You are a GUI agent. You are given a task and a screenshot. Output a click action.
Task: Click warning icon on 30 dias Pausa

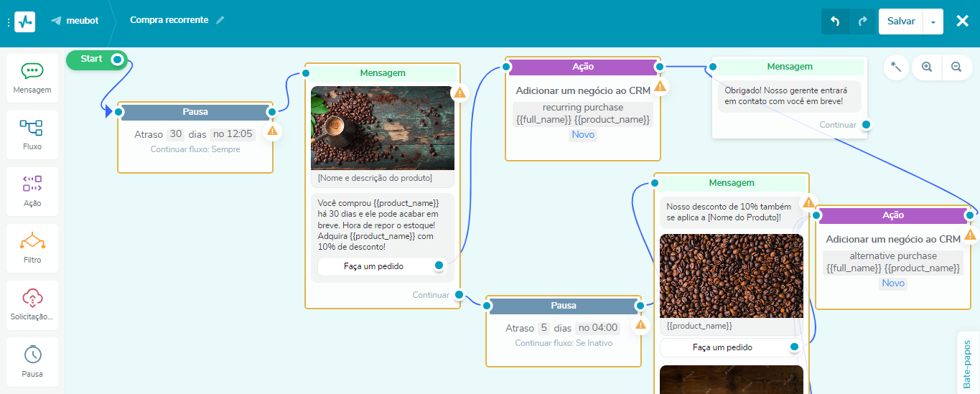(272, 131)
